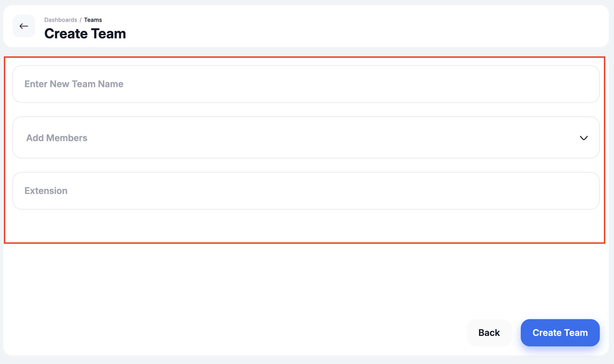Submit with the blue Create Team button
The height and width of the screenshot is (364, 614).
coord(560,332)
